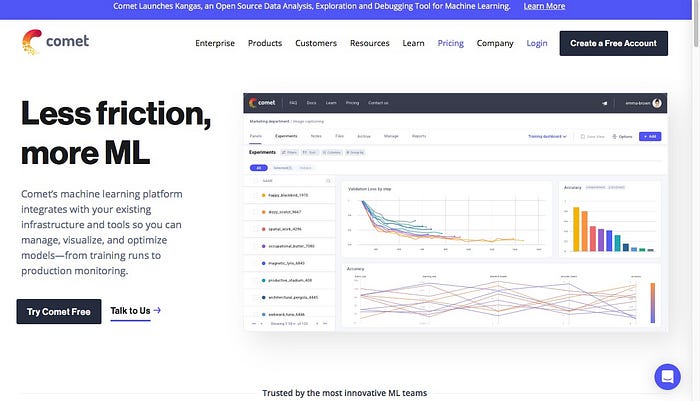Open the Enterprise menu
Viewport: 700px width, 401px height.
[215, 43]
